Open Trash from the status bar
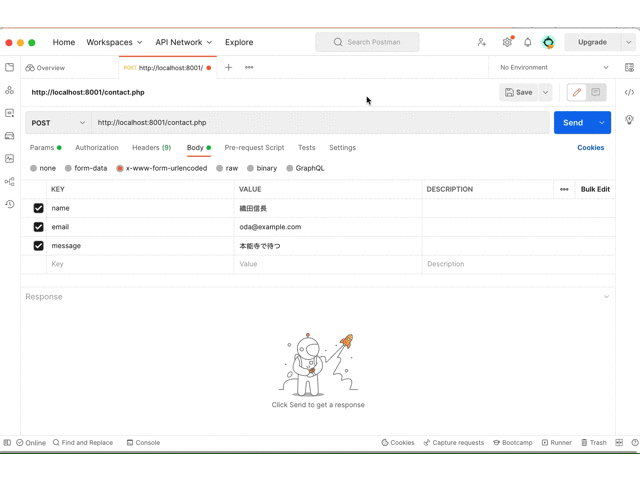This screenshot has height=480, width=640. pos(593,442)
